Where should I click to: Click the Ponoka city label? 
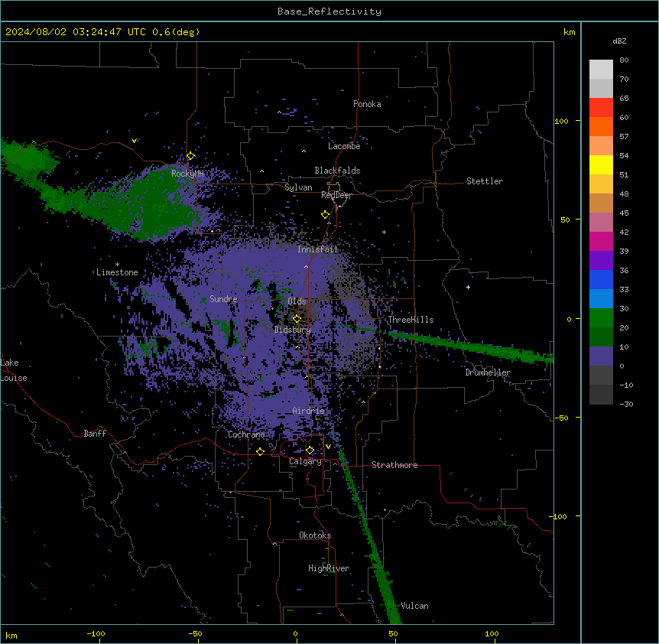pyautogui.click(x=367, y=104)
